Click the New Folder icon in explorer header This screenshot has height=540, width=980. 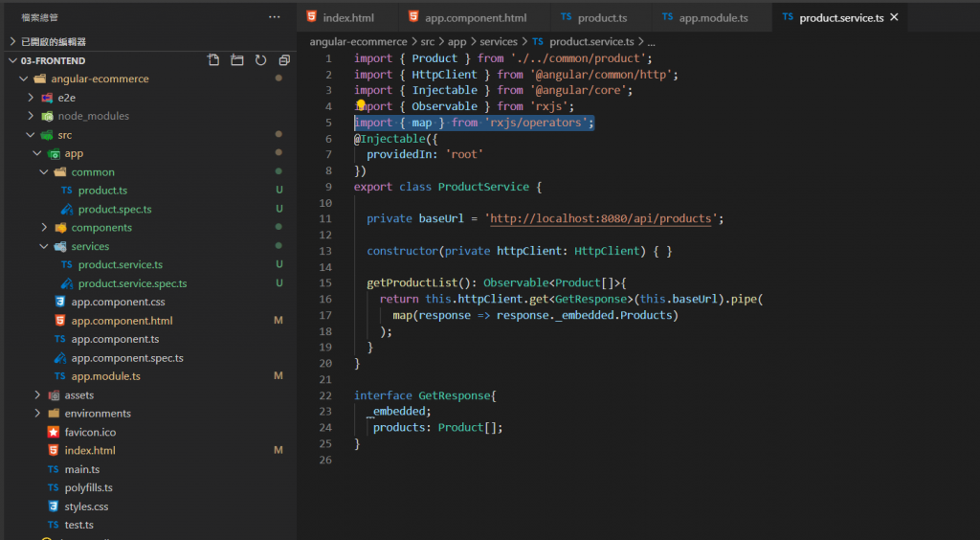237,60
